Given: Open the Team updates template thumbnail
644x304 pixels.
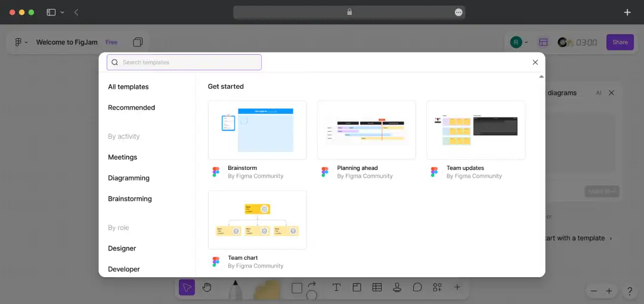Looking at the screenshot, I should pyautogui.click(x=476, y=130).
